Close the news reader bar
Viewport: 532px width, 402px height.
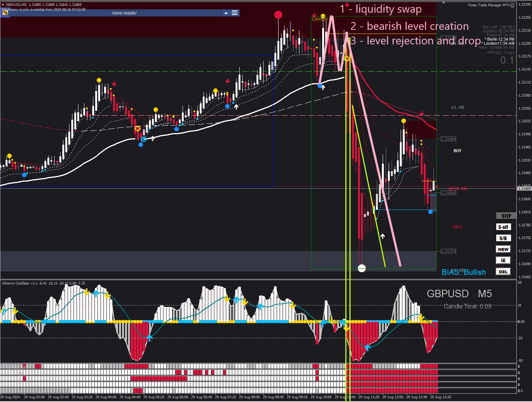click(x=234, y=13)
